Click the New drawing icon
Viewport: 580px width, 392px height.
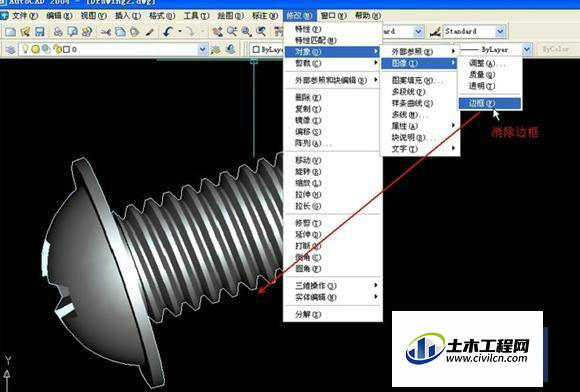[10, 32]
